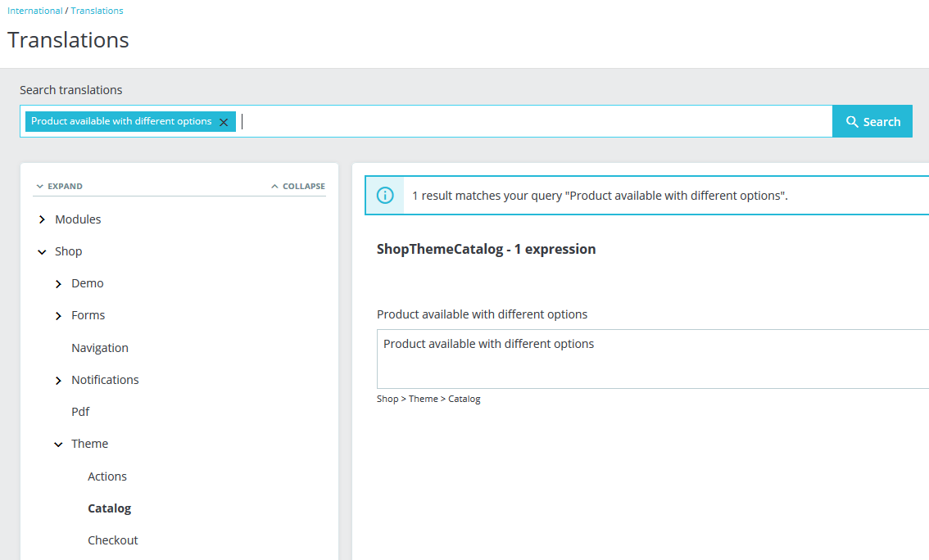This screenshot has width=929, height=560.
Task: Select Catalog under Theme
Action: point(110,508)
